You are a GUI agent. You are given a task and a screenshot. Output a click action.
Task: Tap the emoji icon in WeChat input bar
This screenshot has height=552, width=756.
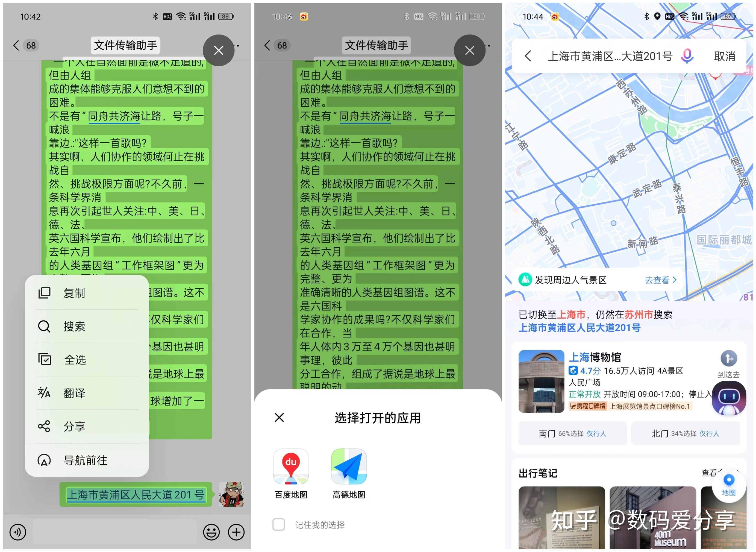212,532
